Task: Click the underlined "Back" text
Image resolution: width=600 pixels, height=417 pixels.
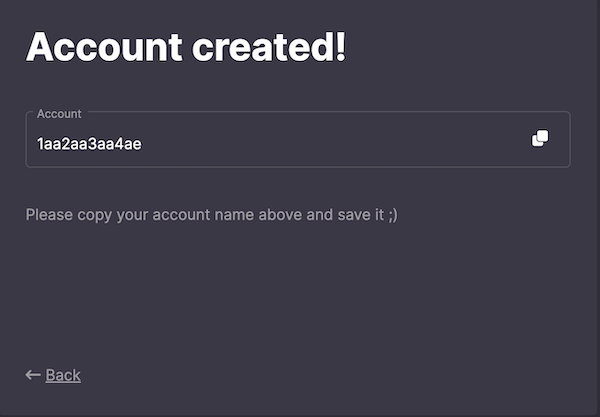Action: pos(63,375)
